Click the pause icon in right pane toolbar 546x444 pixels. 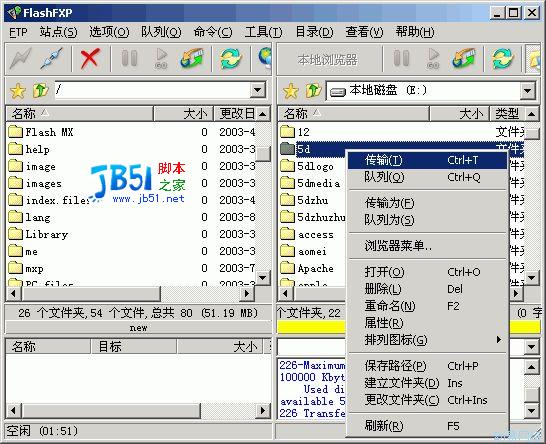pos(401,58)
